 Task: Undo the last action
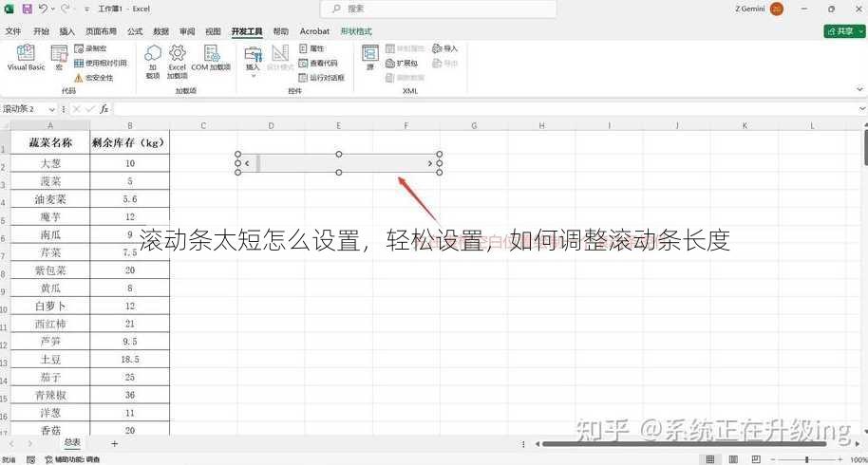click(x=43, y=9)
